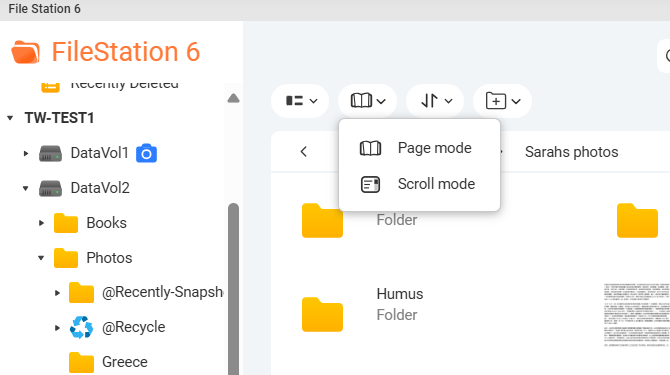The height and width of the screenshot is (375, 670).
Task: Click the back arrow in breadcrumb bar
Action: click(303, 152)
